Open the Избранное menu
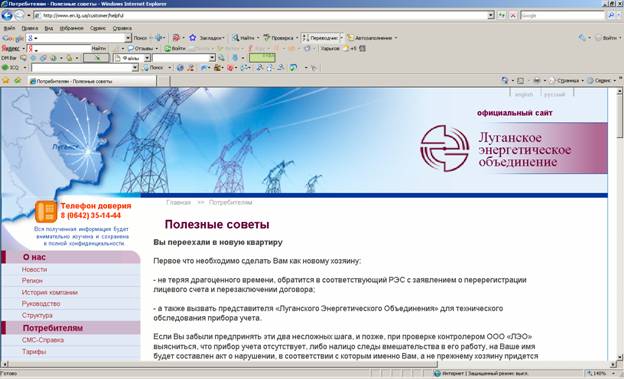Screen dimensions: 624x379 pos(72,28)
